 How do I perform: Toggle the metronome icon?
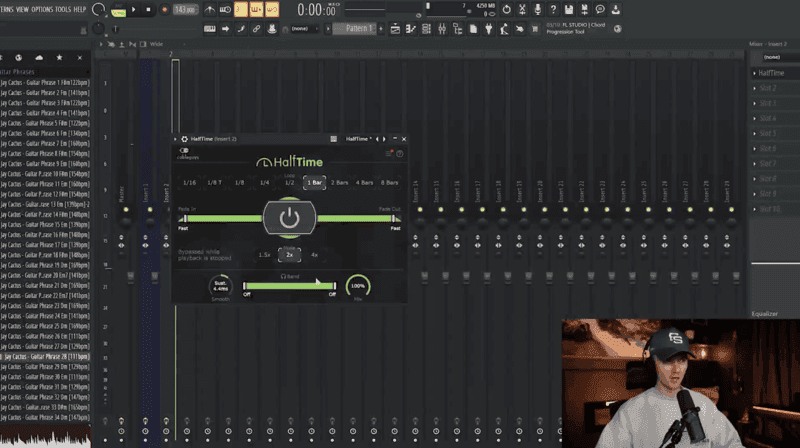pos(210,9)
